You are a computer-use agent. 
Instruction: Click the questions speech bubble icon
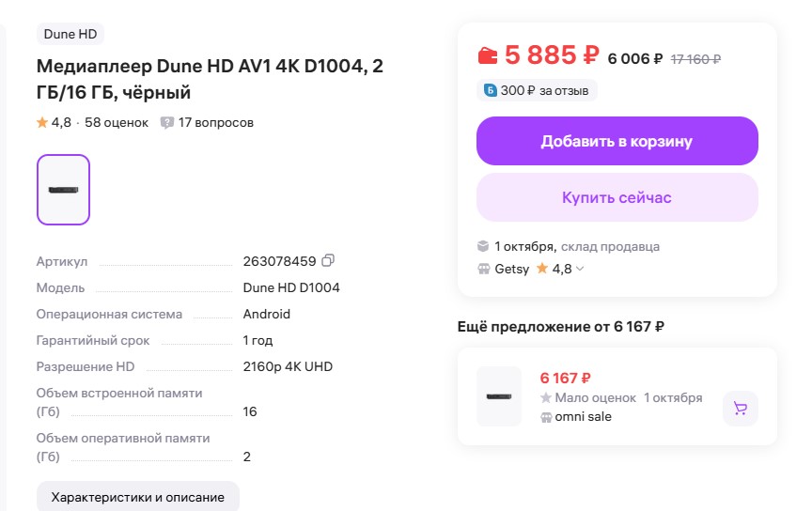coord(167,122)
